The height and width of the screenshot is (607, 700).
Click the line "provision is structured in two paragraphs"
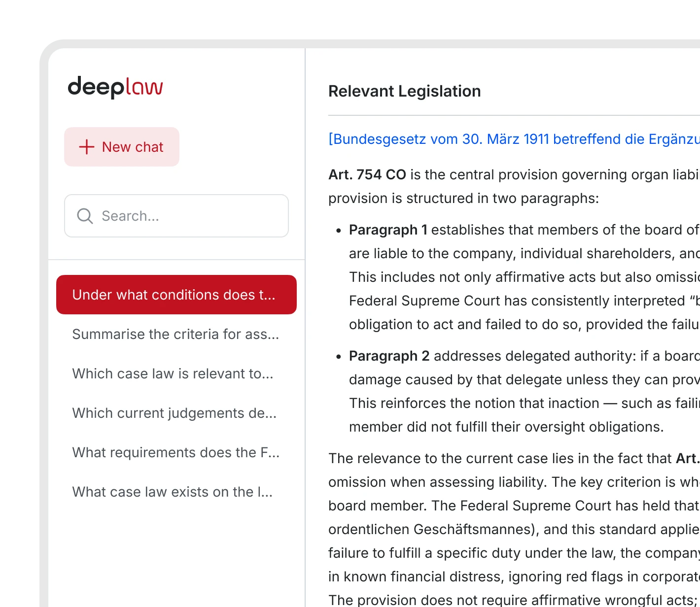click(463, 198)
